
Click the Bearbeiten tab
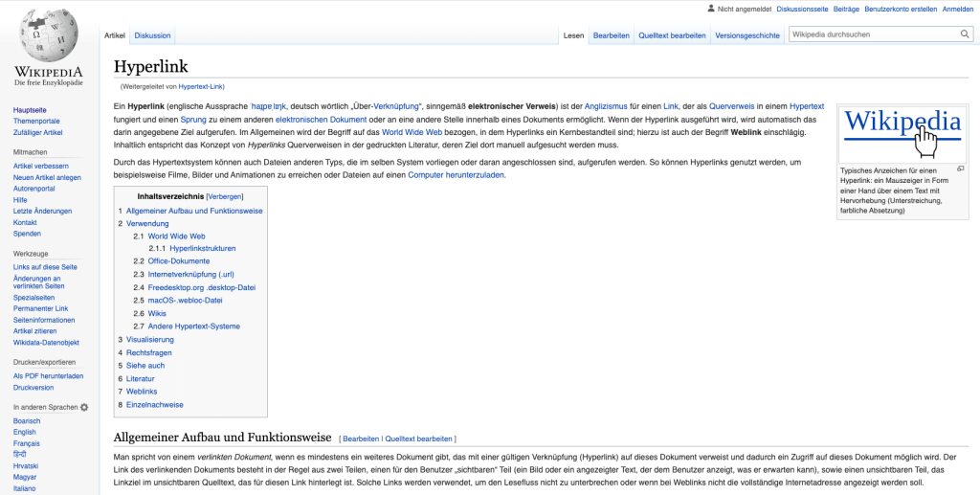tap(611, 35)
